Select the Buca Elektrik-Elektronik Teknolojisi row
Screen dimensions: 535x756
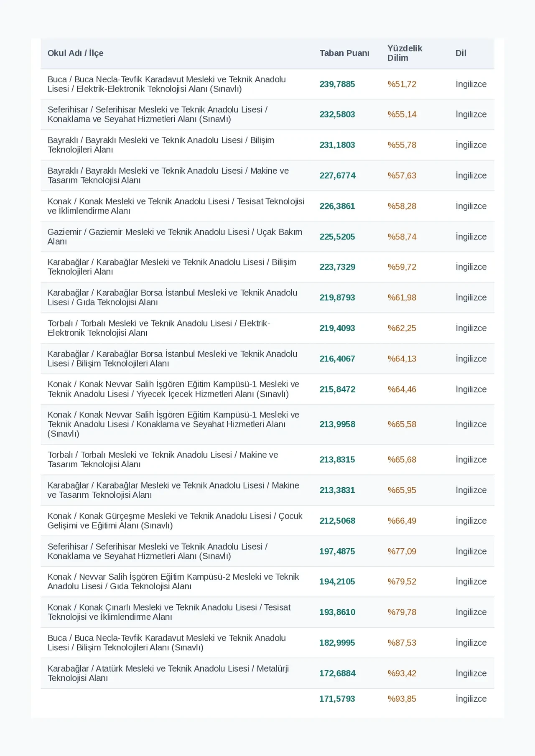click(x=267, y=84)
